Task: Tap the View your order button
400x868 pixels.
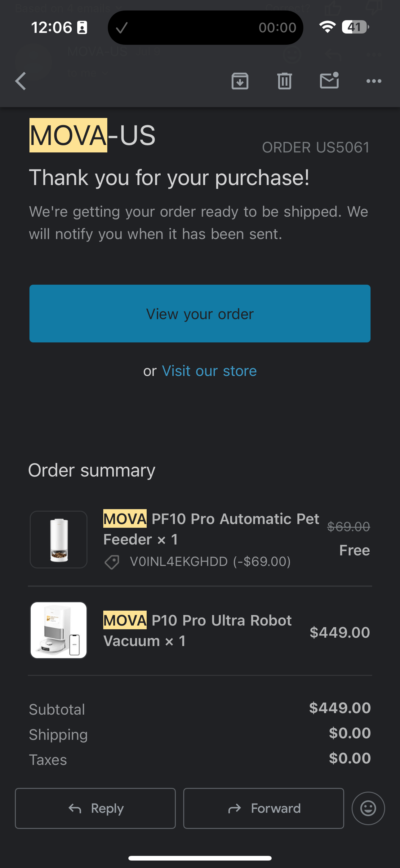Action: tap(200, 314)
